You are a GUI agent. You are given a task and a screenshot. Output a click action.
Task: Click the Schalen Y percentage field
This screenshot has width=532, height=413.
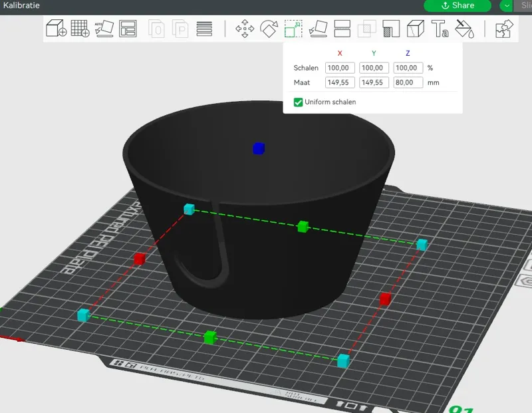(374, 68)
